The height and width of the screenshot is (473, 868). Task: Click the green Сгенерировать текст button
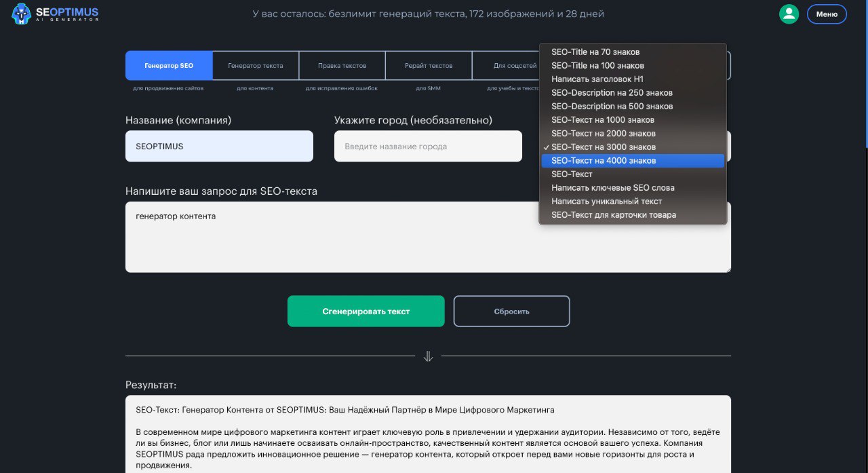pos(366,311)
